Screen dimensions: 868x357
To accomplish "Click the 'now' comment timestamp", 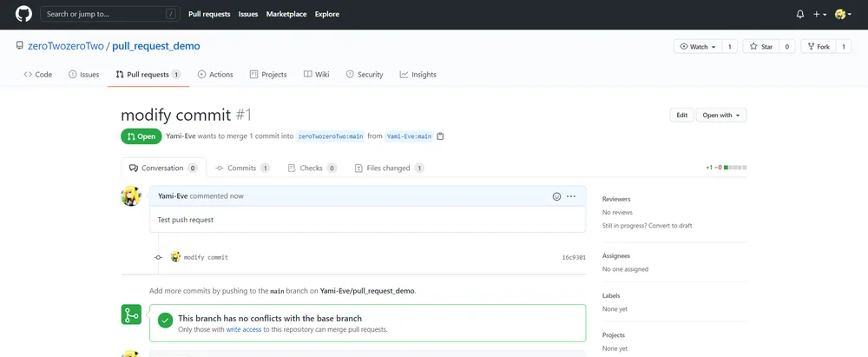I will [x=236, y=196].
